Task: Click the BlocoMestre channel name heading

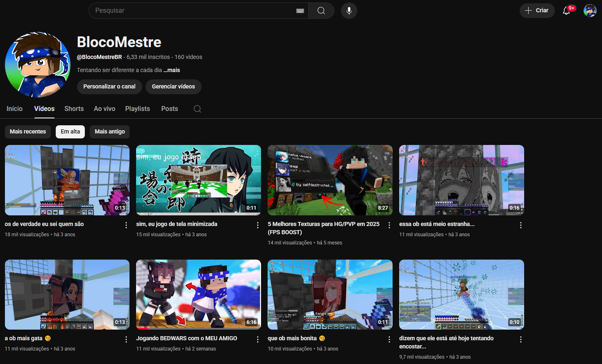Action: (x=119, y=42)
